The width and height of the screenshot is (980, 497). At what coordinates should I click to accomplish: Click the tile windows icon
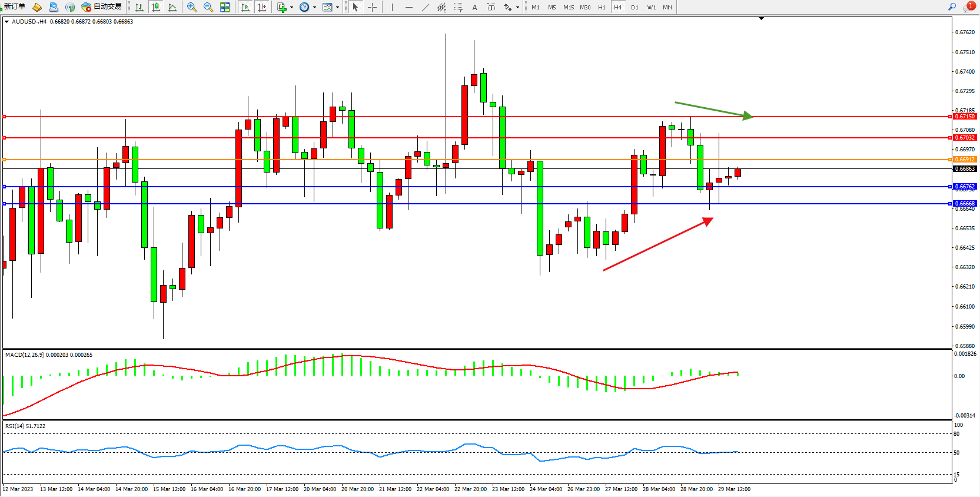click(x=225, y=7)
